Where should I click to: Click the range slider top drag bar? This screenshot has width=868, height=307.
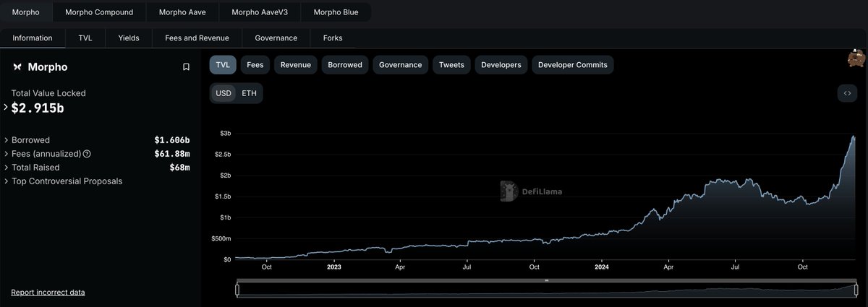[x=547, y=280]
